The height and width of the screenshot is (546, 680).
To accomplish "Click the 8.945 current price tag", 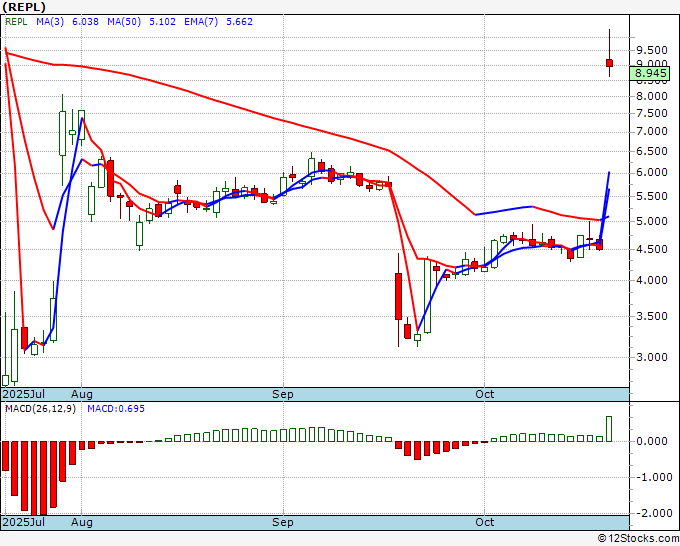I will coord(650,73).
